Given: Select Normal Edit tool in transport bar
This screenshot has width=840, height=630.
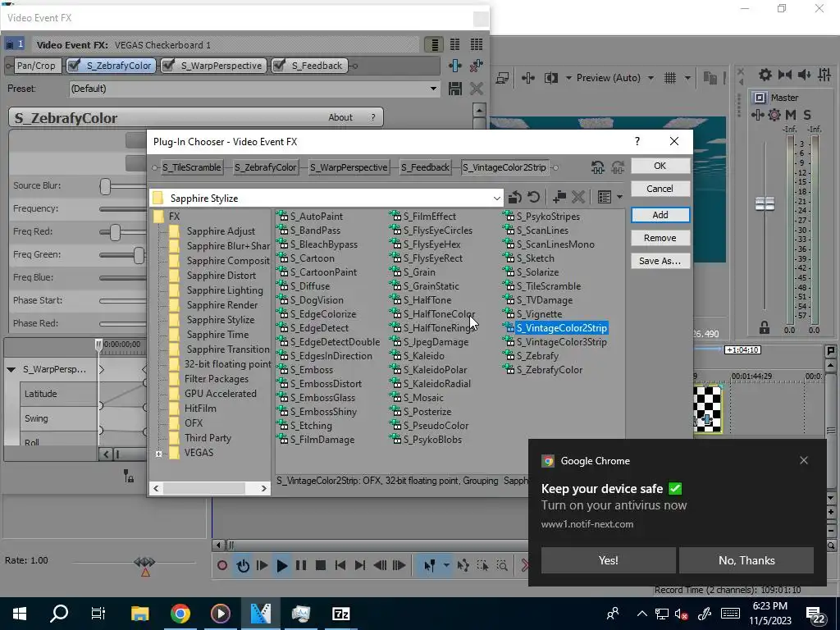Looking at the screenshot, I should [429, 565].
